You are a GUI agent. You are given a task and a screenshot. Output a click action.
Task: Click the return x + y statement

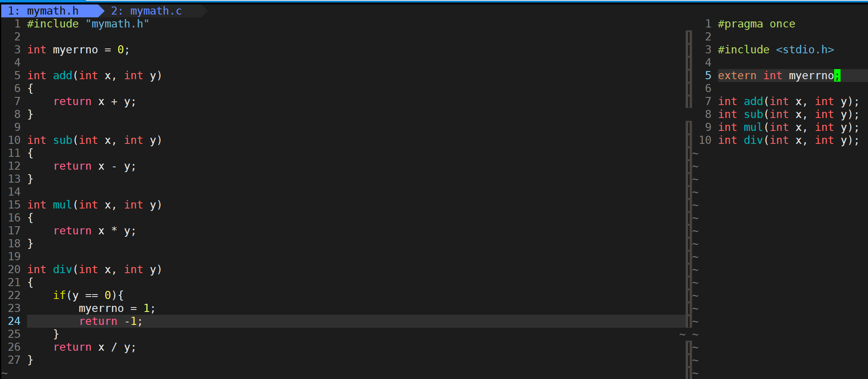point(95,101)
